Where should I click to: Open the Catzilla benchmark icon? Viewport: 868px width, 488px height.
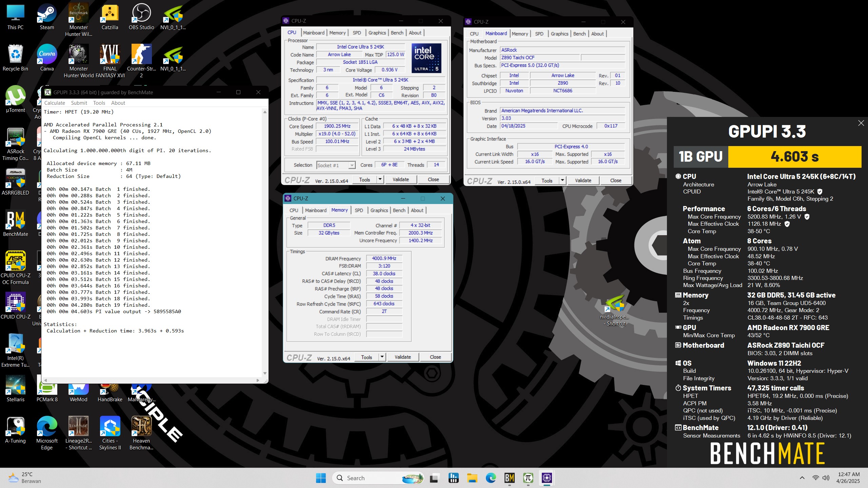(x=110, y=17)
